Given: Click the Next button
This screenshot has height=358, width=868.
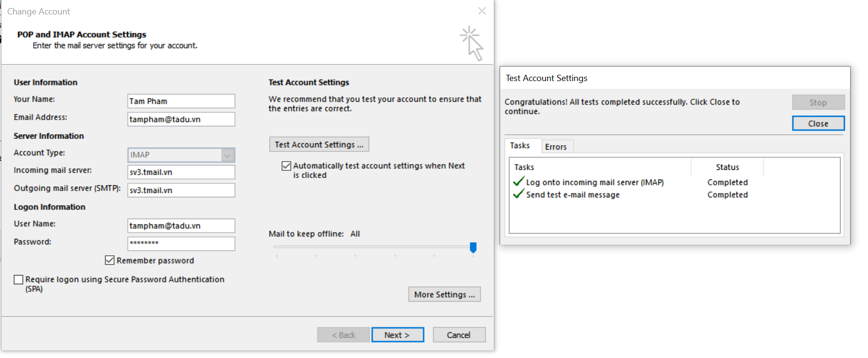Looking at the screenshot, I should pyautogui.click(x=397, y=335).
